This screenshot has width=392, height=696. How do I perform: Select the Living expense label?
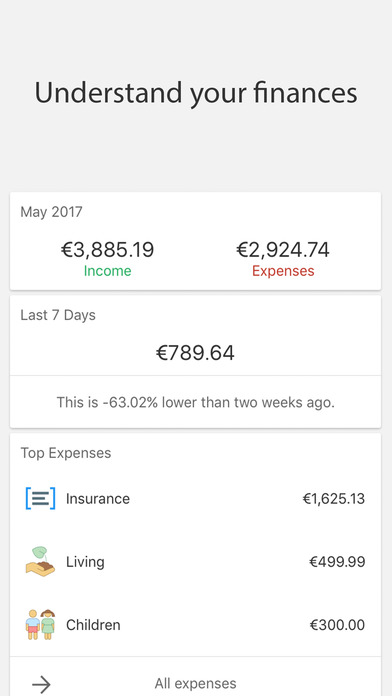[x=85, y=562]
